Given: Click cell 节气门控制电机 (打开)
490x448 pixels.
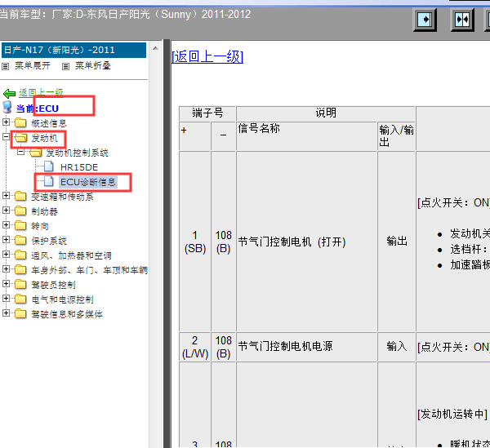Looking at the screenshot, I should pyautogui.click(x=306, y=242).
